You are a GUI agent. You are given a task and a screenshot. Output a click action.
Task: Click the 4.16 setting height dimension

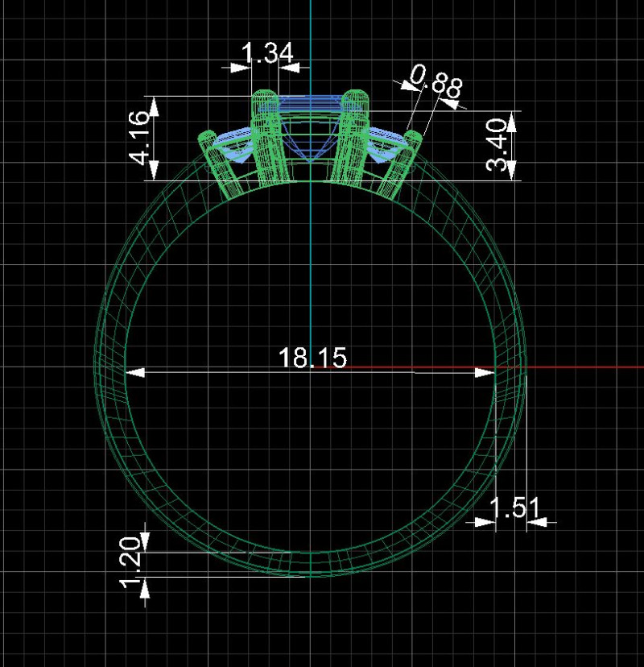[145, 135]
